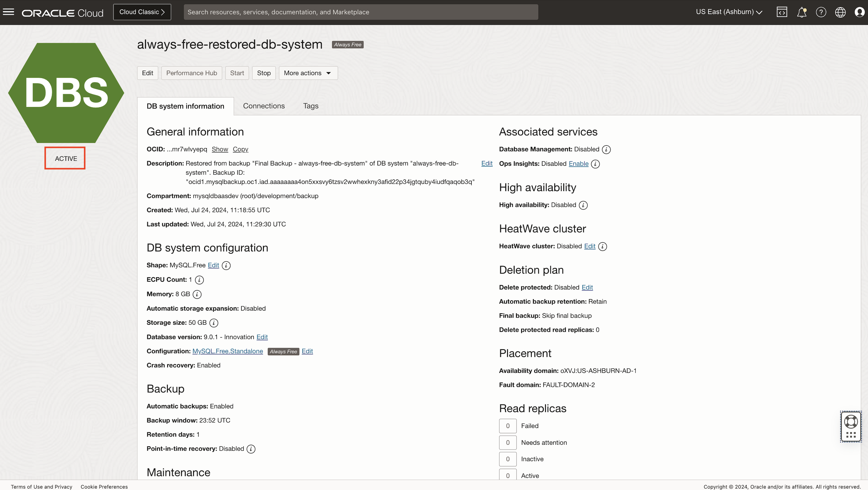Screen dimensions: 868x490
Task: Open the language globe icon
Action: coord(840,12)
